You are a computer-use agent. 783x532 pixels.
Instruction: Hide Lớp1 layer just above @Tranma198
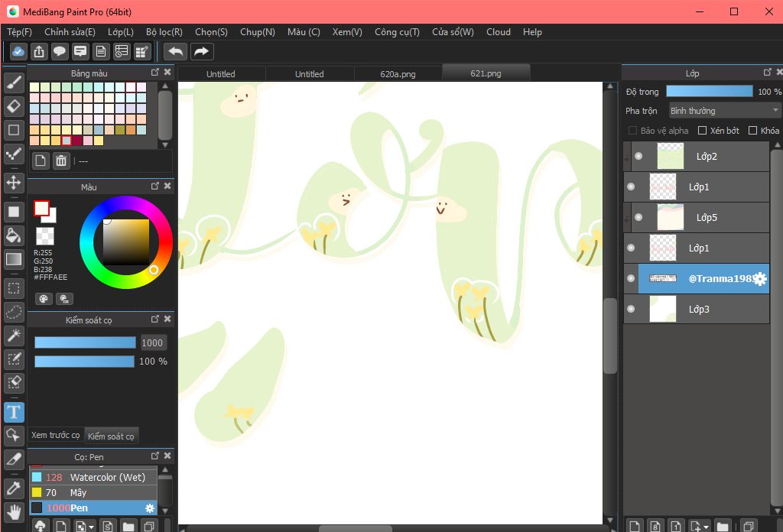pyautogui.click(x=631, y=248)
